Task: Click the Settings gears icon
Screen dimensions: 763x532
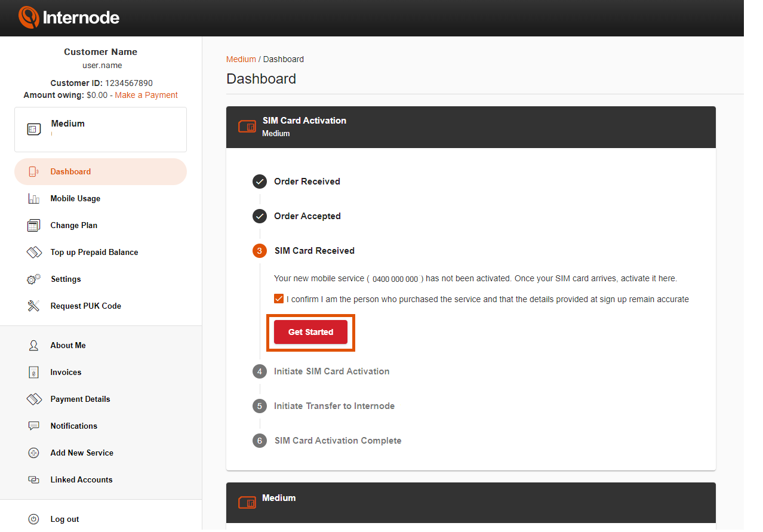Action: click(x=33, y=279)
